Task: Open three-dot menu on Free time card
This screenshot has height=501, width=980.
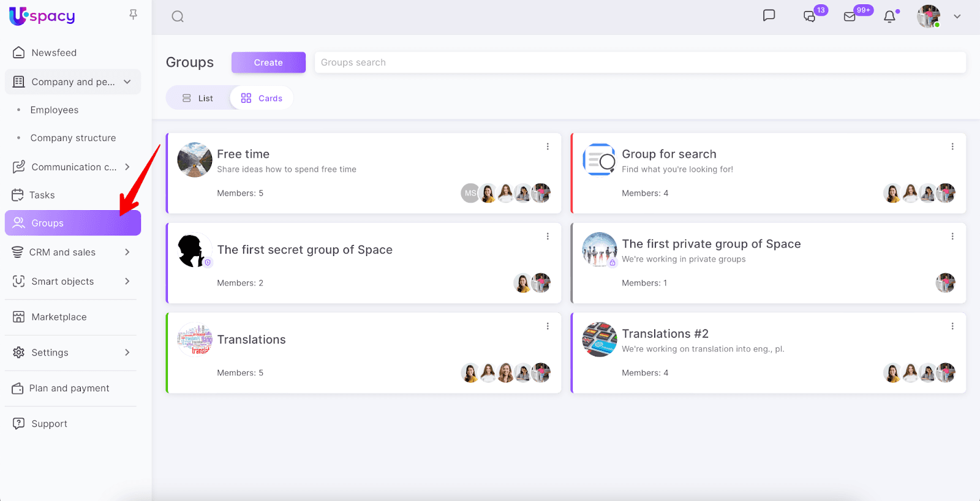Action: [x=548, y=146]
